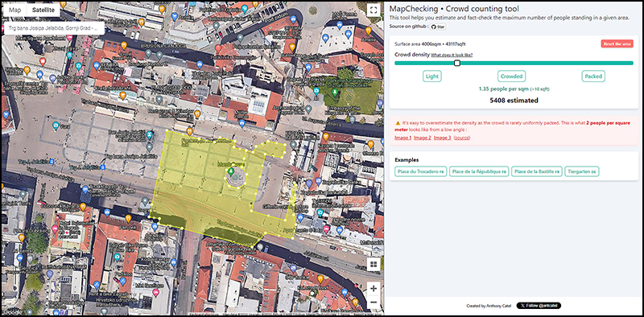Click green monument marker inside yellow area
Screen dimensions: 644x317
pyautogui.click(x=231, y=171)
